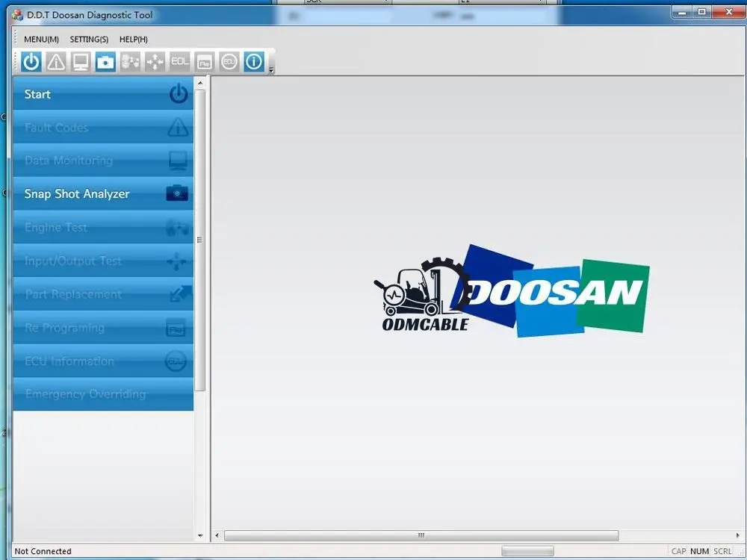Collapse the sidebar using the middle chevron handle
The height and width of the screenshot is (560, 747).
click(x=199, y=240)
